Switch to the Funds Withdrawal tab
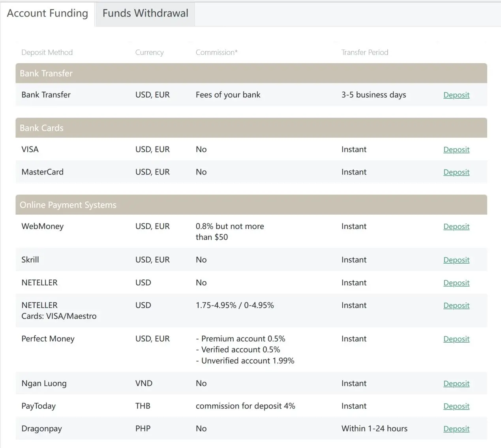Viewport: 501px width, 448px height. point(145,13)
